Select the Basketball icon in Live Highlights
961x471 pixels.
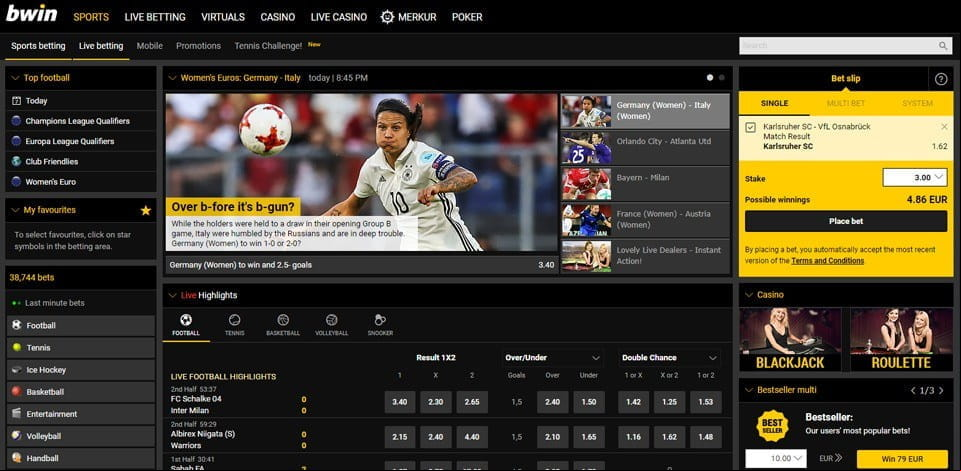point(283,320)
